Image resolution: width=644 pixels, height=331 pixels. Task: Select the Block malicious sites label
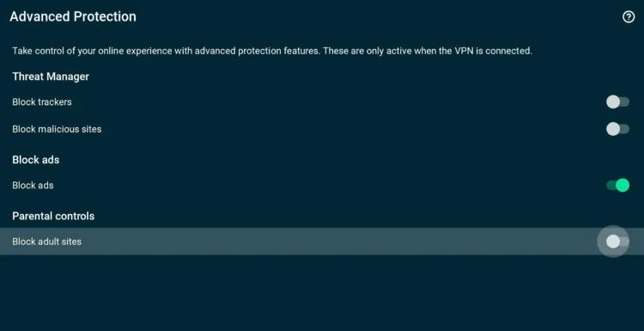(57, 129)
